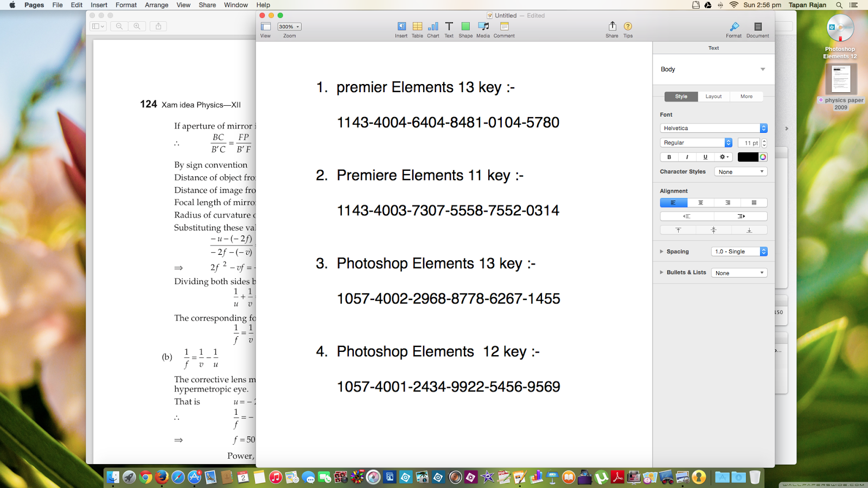Toggle Underline text formatting
The height and width of the screenshot is (488, 868).
click(x=705, y=157)
